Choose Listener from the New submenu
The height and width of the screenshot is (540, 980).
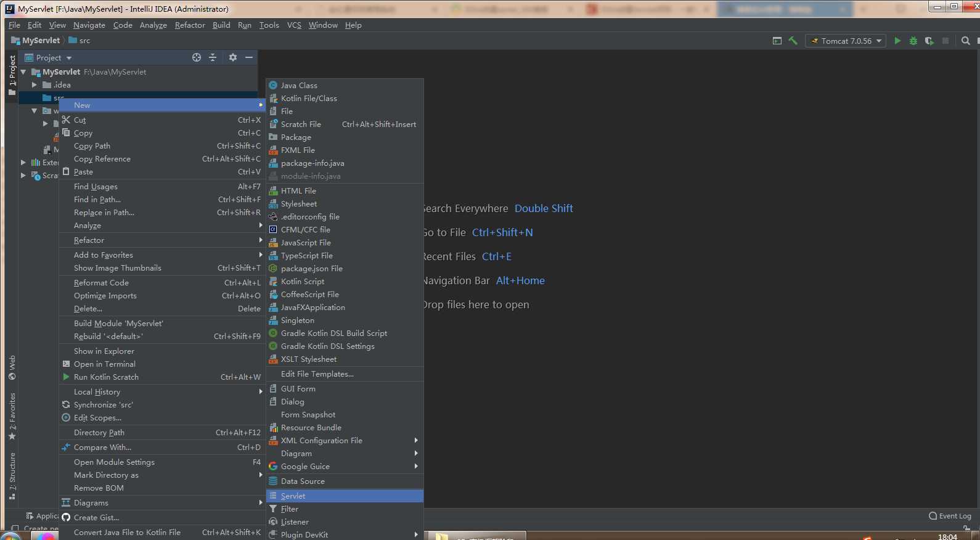345,522
